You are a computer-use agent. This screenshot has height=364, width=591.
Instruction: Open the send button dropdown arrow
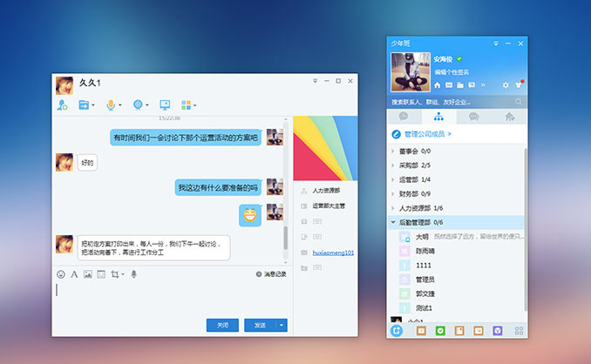282,325
